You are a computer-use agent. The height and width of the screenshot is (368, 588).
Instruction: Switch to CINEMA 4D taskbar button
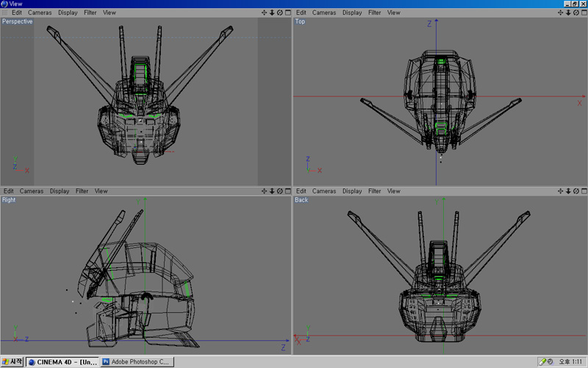point(62,362)
